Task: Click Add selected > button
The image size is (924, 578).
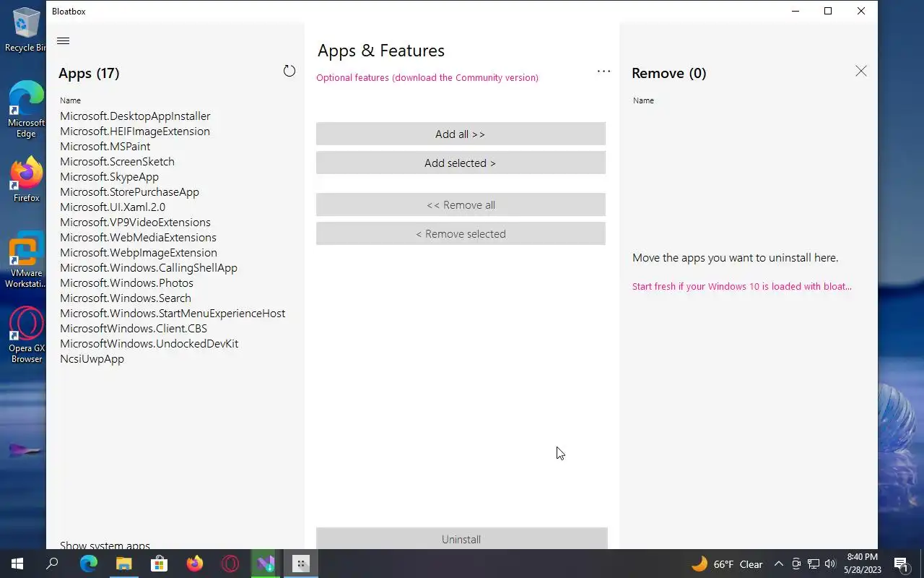Action: click(461, 163)
